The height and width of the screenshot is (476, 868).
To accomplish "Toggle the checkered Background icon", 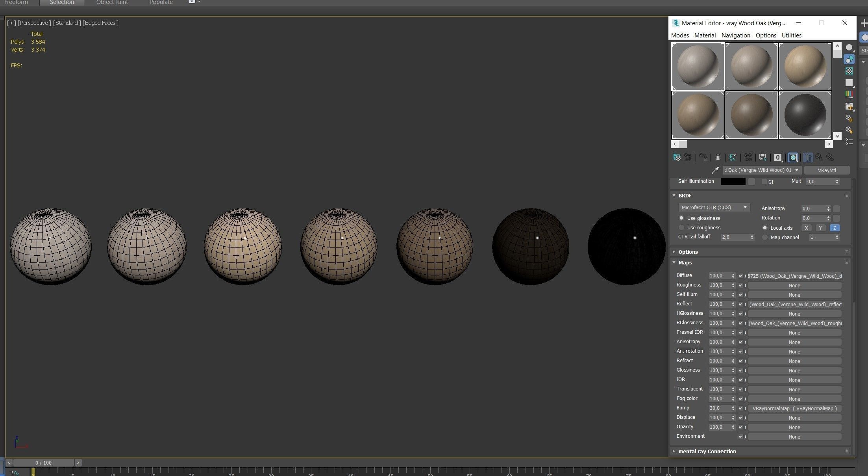I will click(x=849, y=71).
